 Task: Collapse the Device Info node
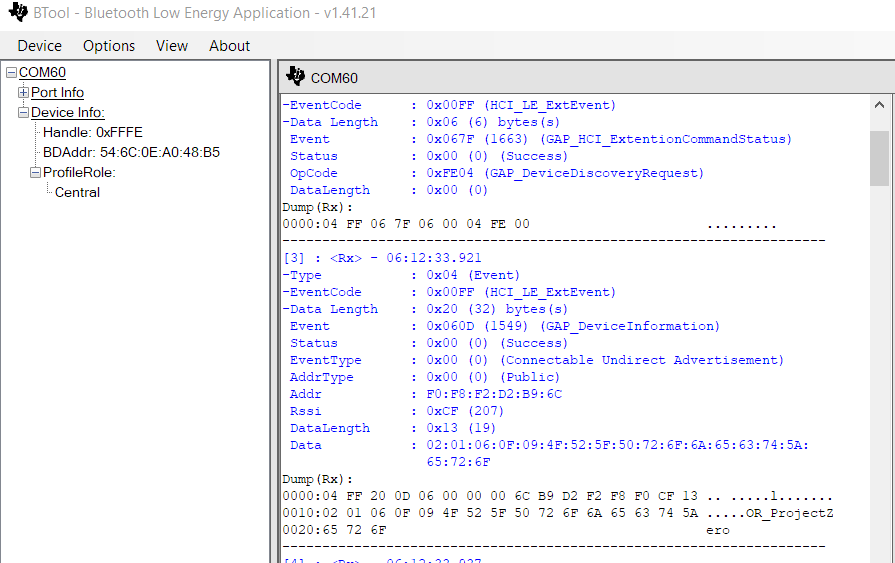(23, 112)
